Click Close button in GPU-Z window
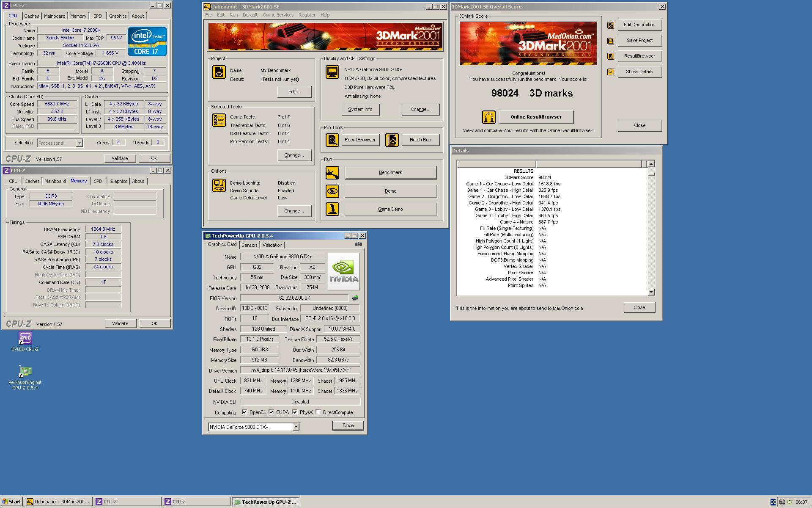 348,425
